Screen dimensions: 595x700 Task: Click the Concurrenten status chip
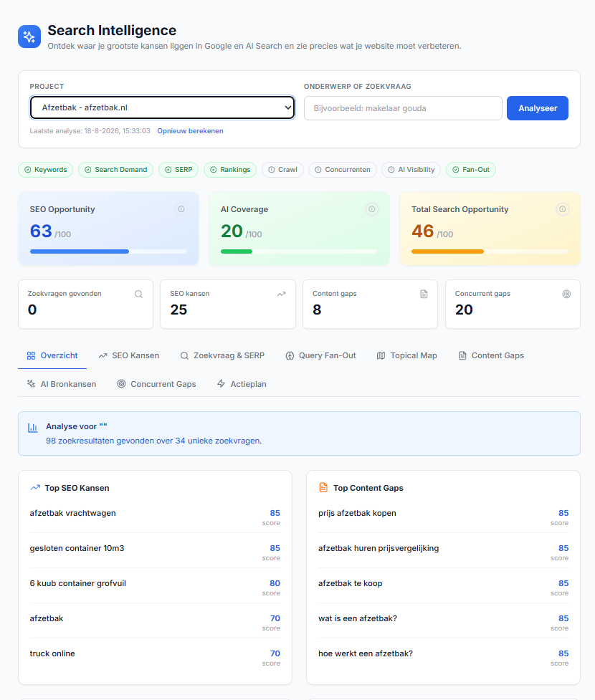pos(343,170)
